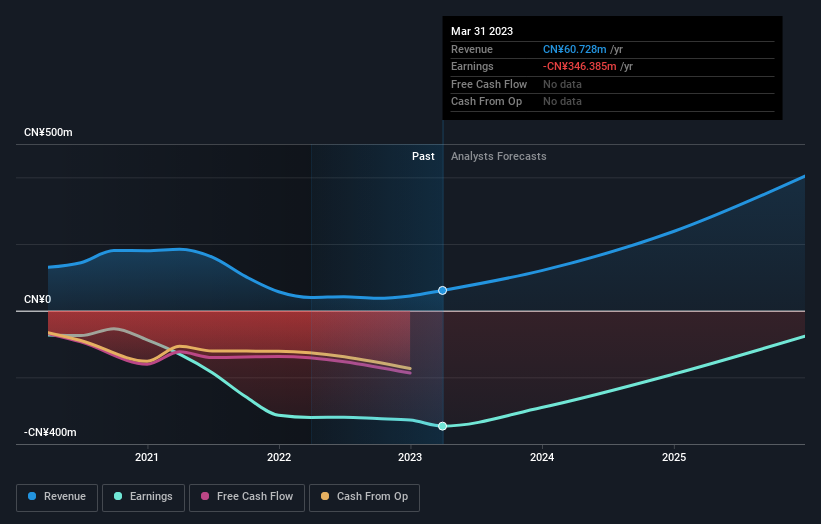Click the Mar 31 2023 tooltip date header
The image size is (821, 524).
pyautogui.click(x=482, y=31)
